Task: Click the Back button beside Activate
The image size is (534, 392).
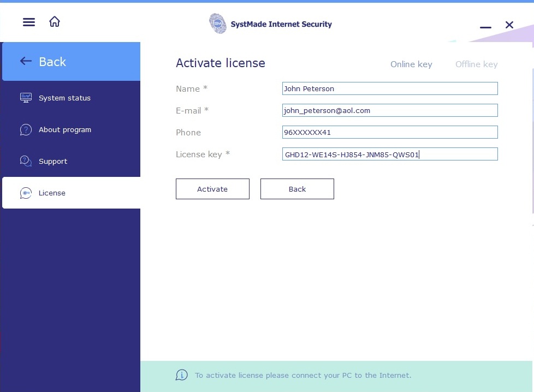Action: (297, 189)
